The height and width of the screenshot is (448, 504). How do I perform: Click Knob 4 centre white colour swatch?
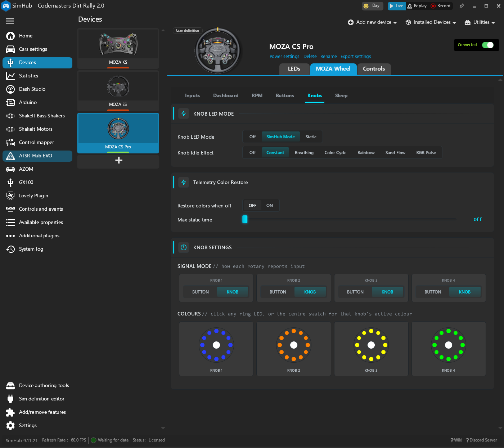pos(449,345)
